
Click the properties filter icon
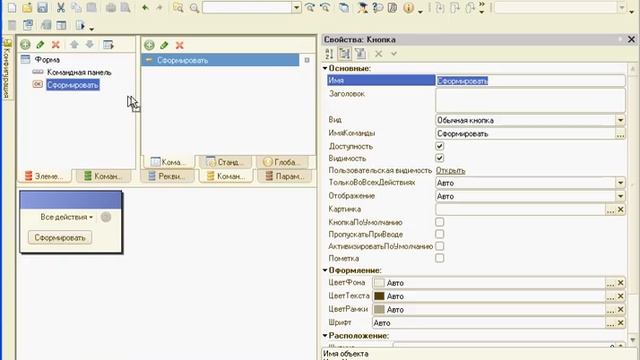[x=360, y=53]
